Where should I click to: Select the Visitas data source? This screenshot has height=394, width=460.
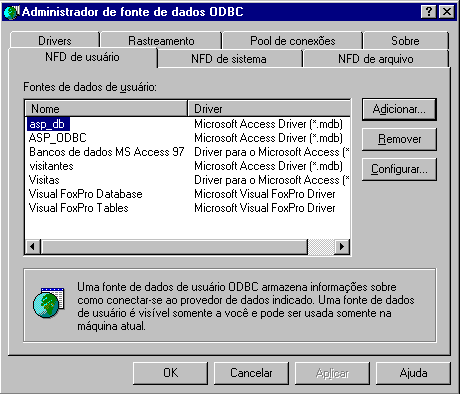pyautogui.click(x=44, y=180)
